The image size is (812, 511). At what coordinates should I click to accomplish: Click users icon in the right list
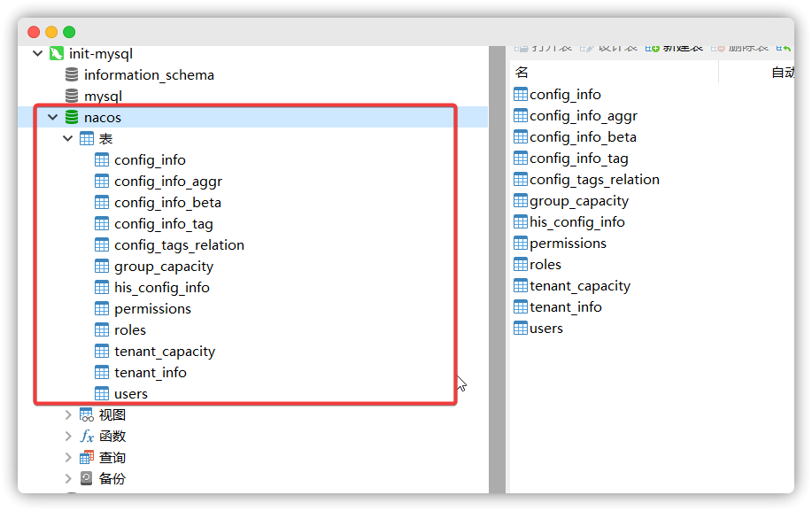521,327
